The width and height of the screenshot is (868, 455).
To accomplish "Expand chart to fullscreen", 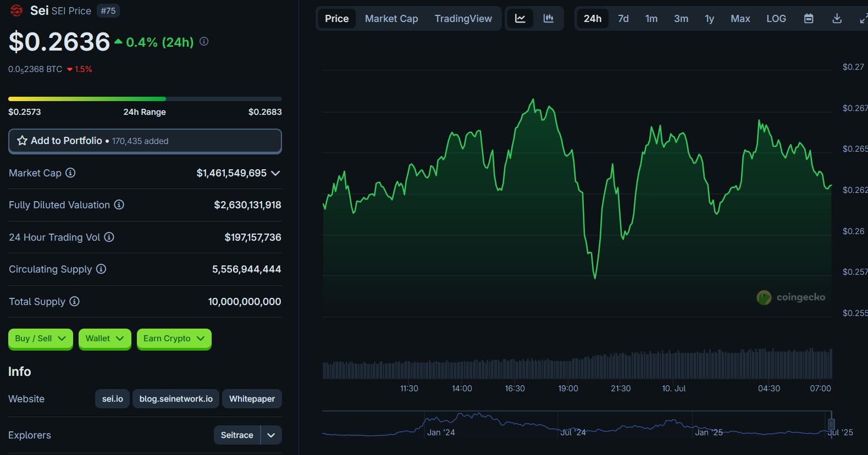I will 864,19.
